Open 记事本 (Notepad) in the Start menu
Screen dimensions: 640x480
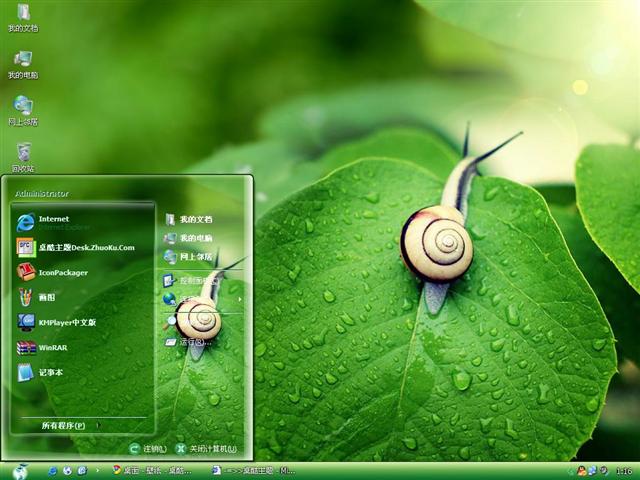pos(50,373)
